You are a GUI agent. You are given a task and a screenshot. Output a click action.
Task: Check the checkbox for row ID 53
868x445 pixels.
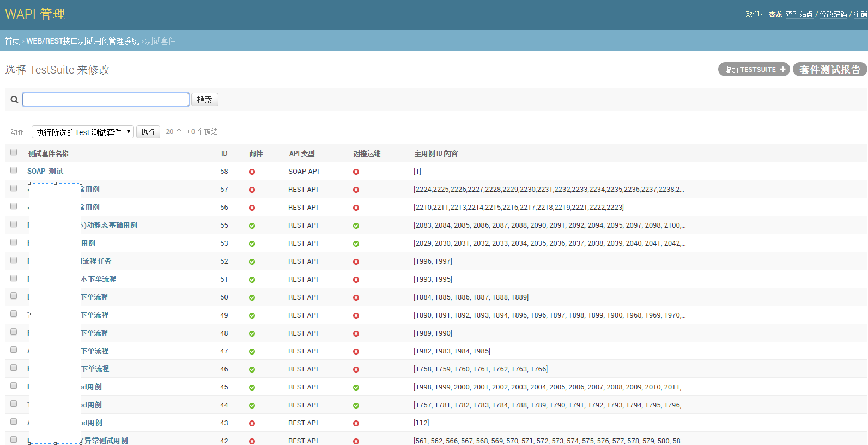pyautogui.click(x=14, y=242)
